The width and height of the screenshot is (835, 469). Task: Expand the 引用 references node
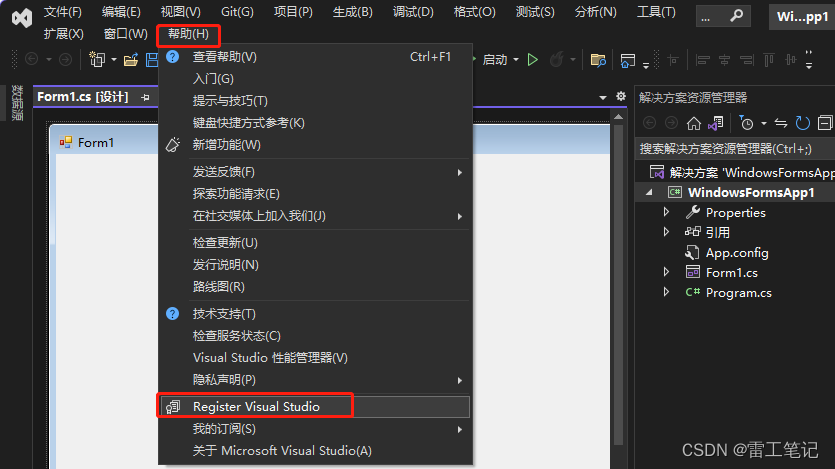pos(666,232)
